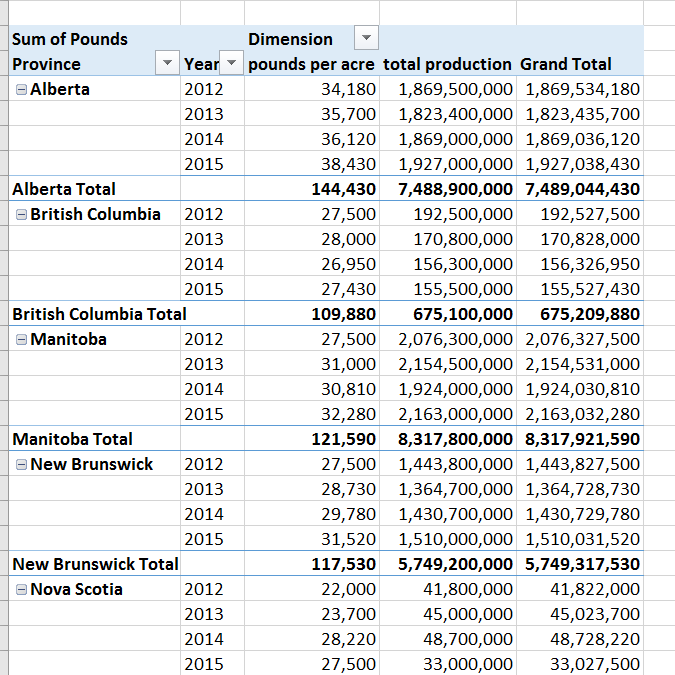The width and height of the screenshot is (675, 675).
Task: Collapse the Alberta province group
Action: click(x=21, y=90)
